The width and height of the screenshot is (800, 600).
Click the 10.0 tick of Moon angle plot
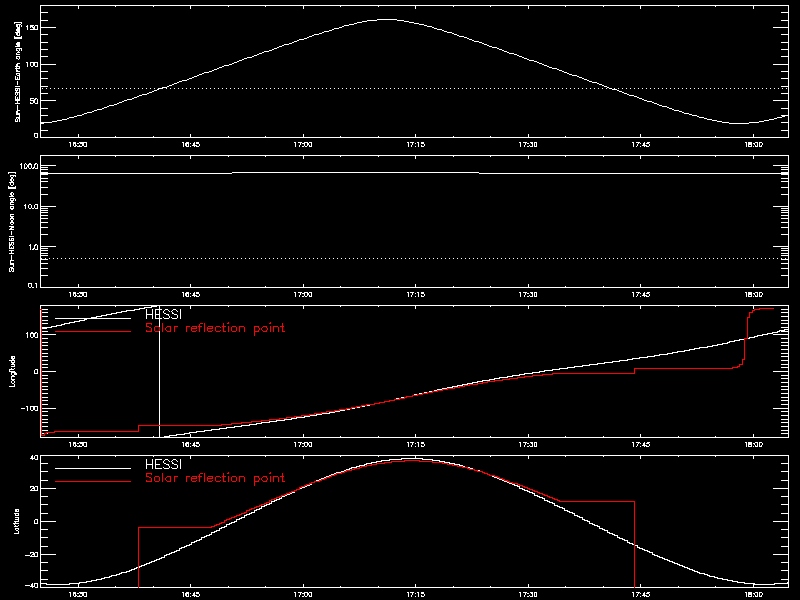click(31, 207)
